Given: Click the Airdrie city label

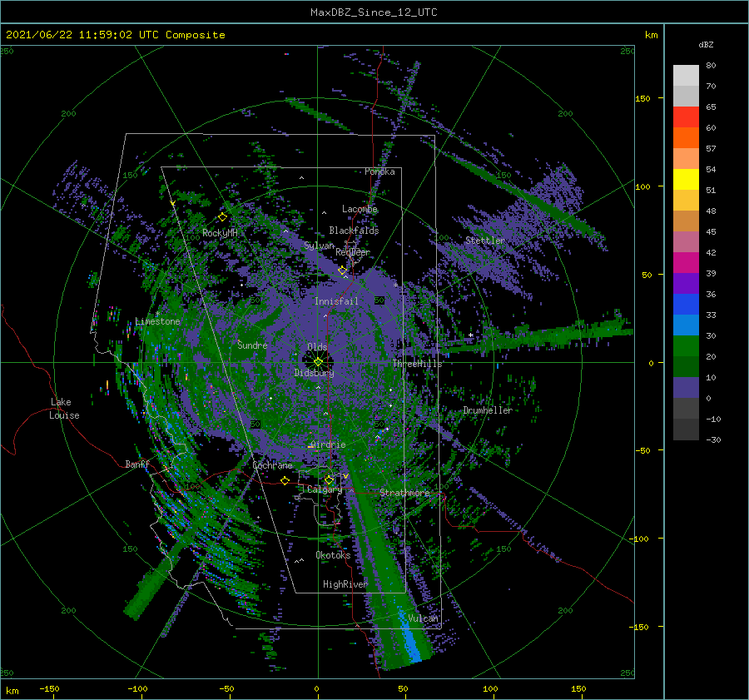Looking at the screenshot, I should [328, 444].
